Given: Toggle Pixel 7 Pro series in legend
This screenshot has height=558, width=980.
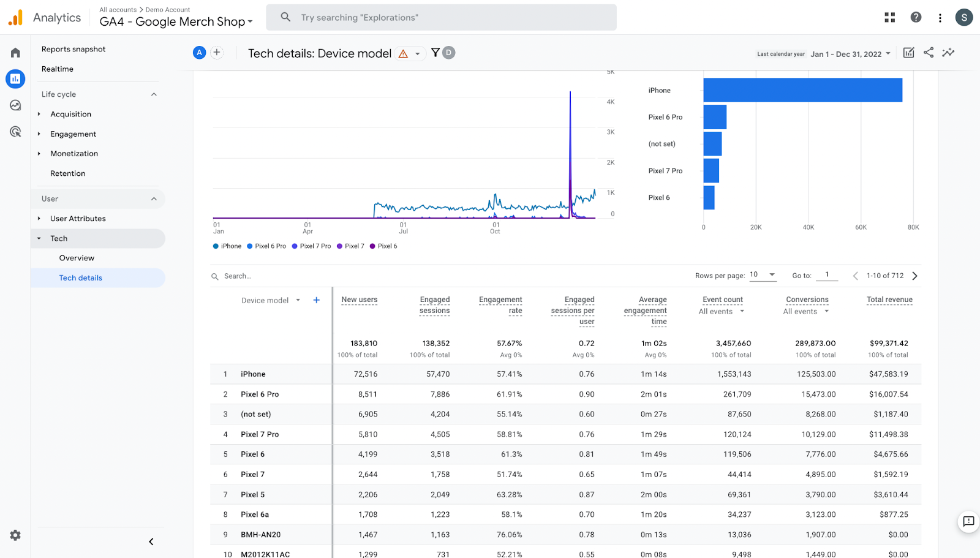Looking at the screenshot, I should [x=311, y=246].
